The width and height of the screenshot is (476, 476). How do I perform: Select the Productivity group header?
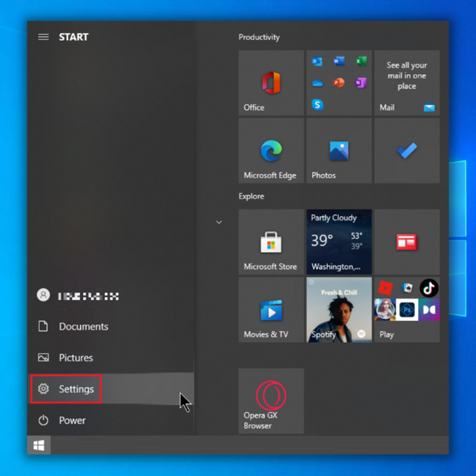(259, 37)
